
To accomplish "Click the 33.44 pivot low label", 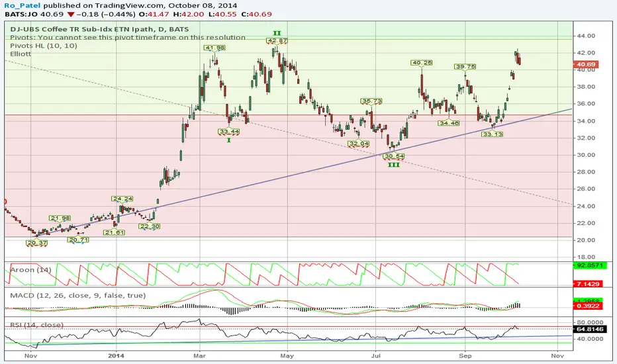I will [x=229, y=132].
